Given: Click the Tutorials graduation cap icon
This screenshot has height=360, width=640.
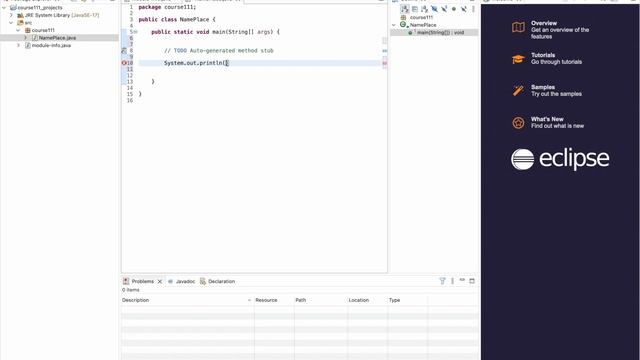Looking at the screenshot, I should tap(518, 59).
